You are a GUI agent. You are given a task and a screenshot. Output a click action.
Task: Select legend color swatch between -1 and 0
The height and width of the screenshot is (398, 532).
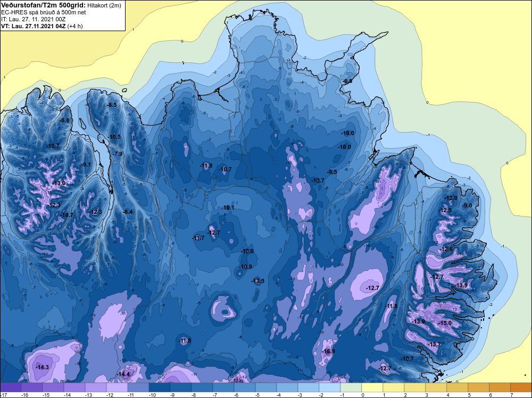[x=351, y=387]
